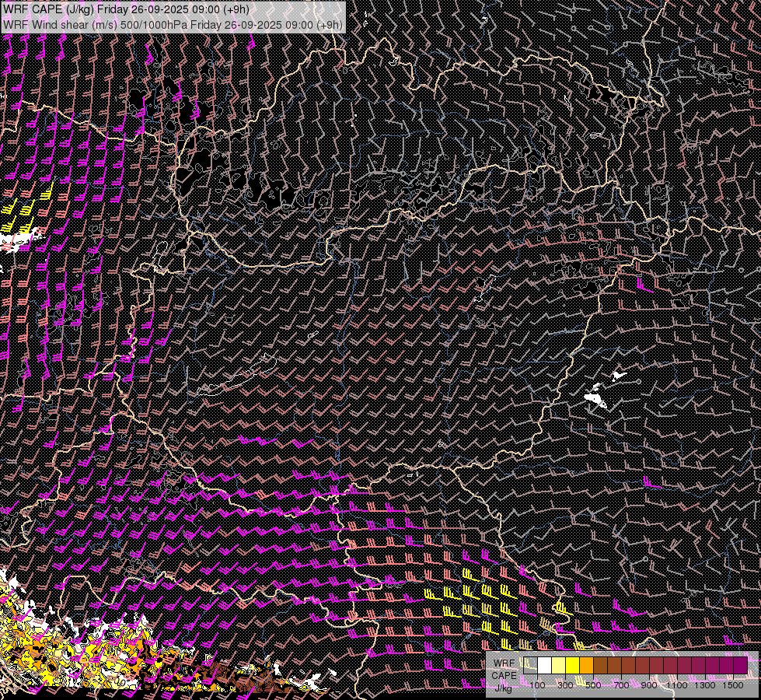Click the '100' legend tick label
761x700 pixels.
click(537, 685)
